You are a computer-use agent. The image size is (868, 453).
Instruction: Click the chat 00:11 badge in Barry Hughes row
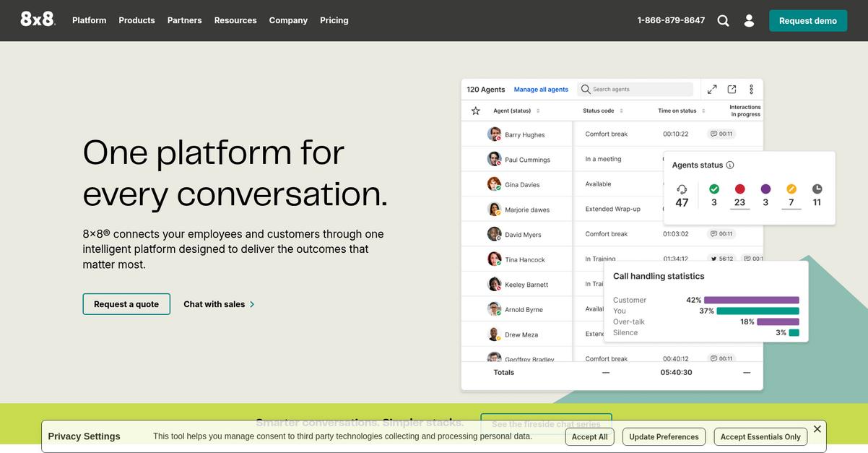[x=721, y=134]
